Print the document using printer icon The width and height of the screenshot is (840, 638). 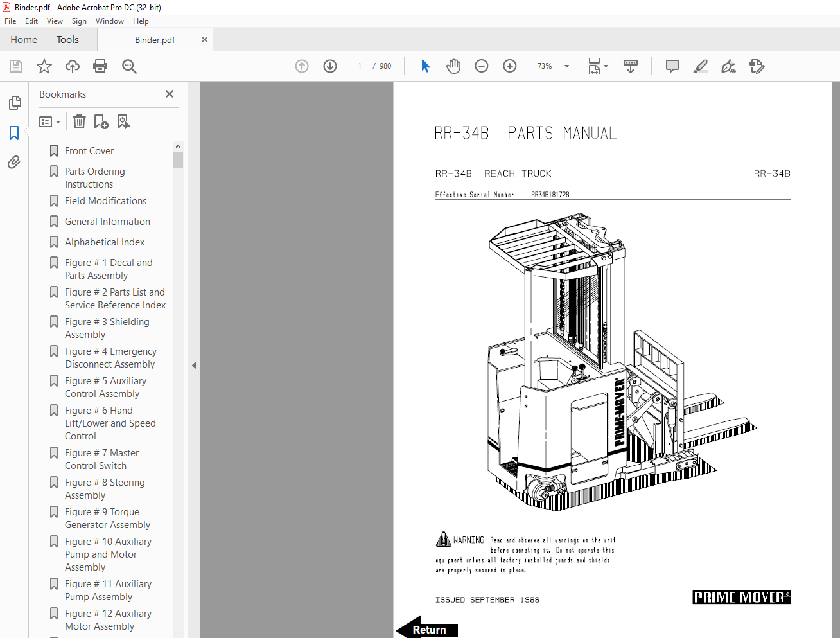click(100, 66)
